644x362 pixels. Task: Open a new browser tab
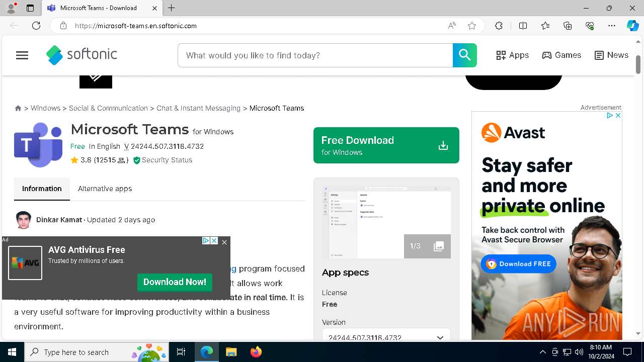(172, 8)
